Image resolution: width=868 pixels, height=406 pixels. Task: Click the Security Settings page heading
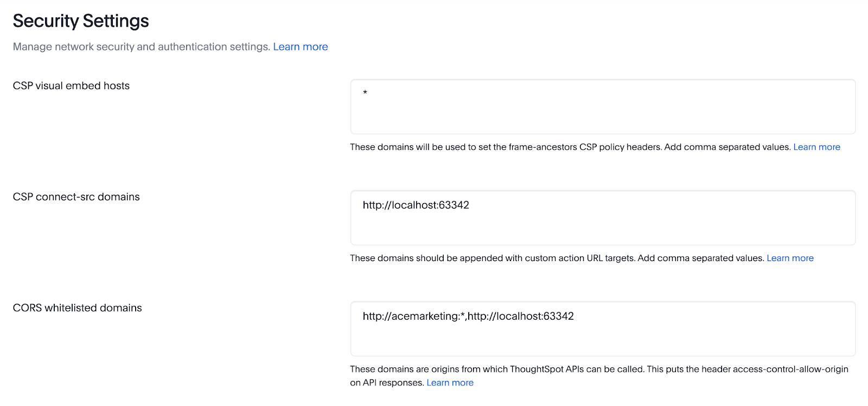81,21
